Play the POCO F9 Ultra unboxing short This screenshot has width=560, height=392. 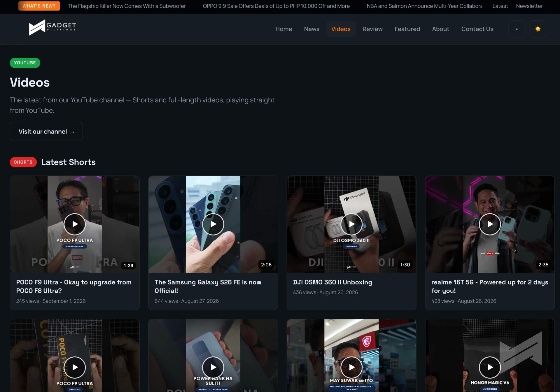pos(75,367)
